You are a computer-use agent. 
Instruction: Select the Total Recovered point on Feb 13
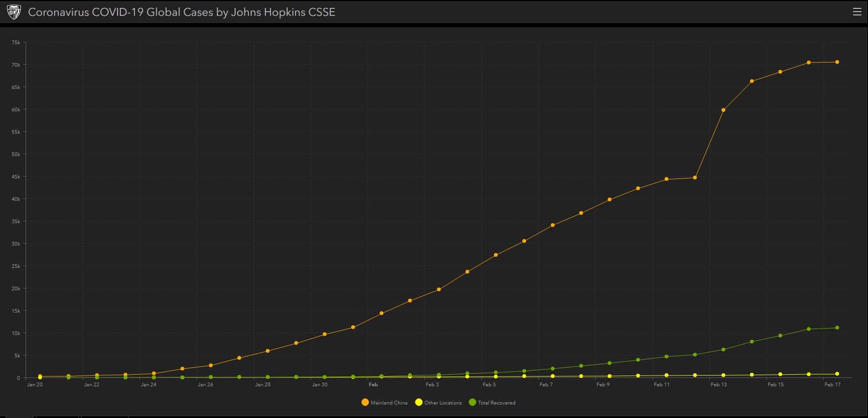point(723,350)
